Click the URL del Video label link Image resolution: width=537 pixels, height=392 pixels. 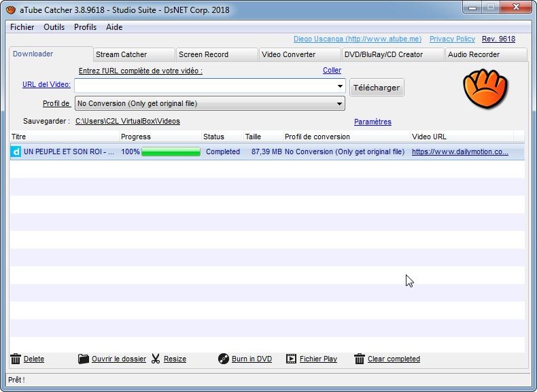click(46, 84)
